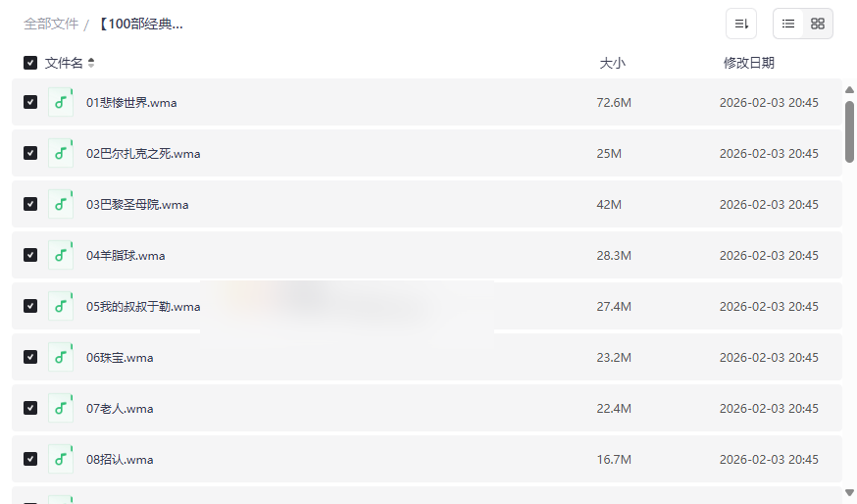The width and height of the screenshot is (857, 504).
Task: Toggle the 文件名 sort arrows
Action: point(91,63)
